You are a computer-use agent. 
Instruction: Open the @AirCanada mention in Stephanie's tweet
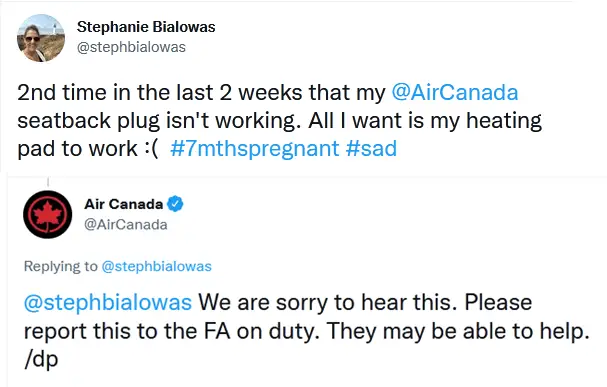tap(454, 92)
